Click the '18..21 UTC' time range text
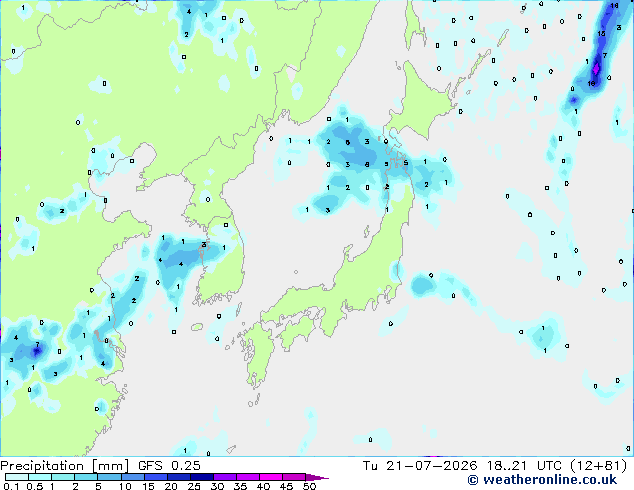Screen dimensions: 634x490 tap(524, 466)
